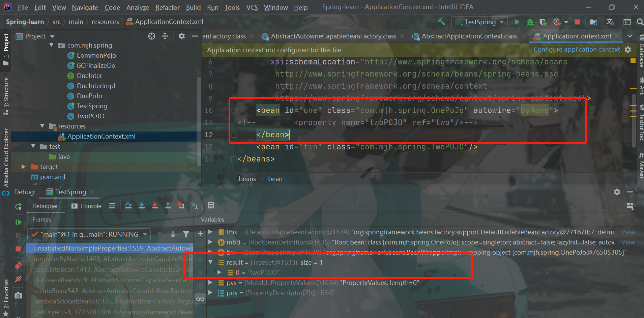This screenshot has height=318, width=644.
Task: Open the TestSpring run configuration dropdown
Action: pos(480,22)
